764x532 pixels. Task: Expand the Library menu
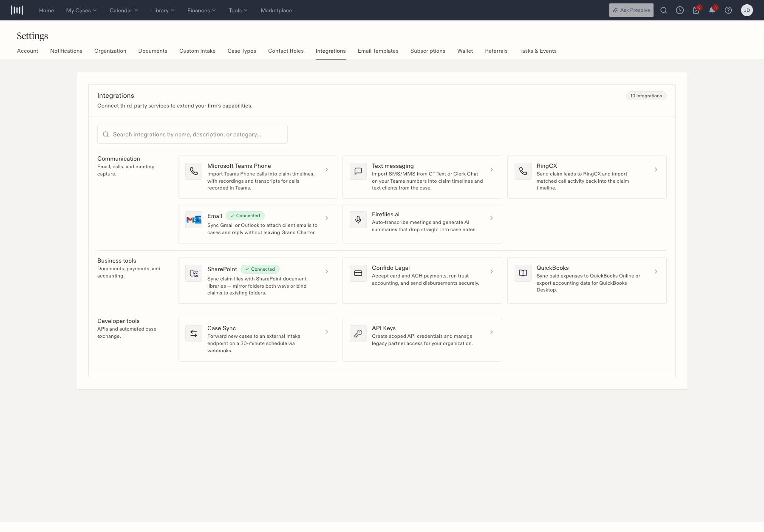(163, 10)
